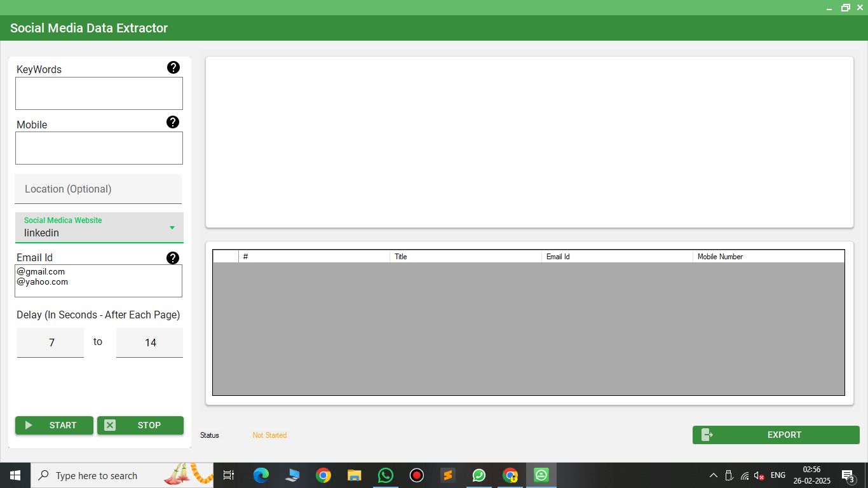
Task: Open the Email Id help question mark icon
Action: [173, 258]
